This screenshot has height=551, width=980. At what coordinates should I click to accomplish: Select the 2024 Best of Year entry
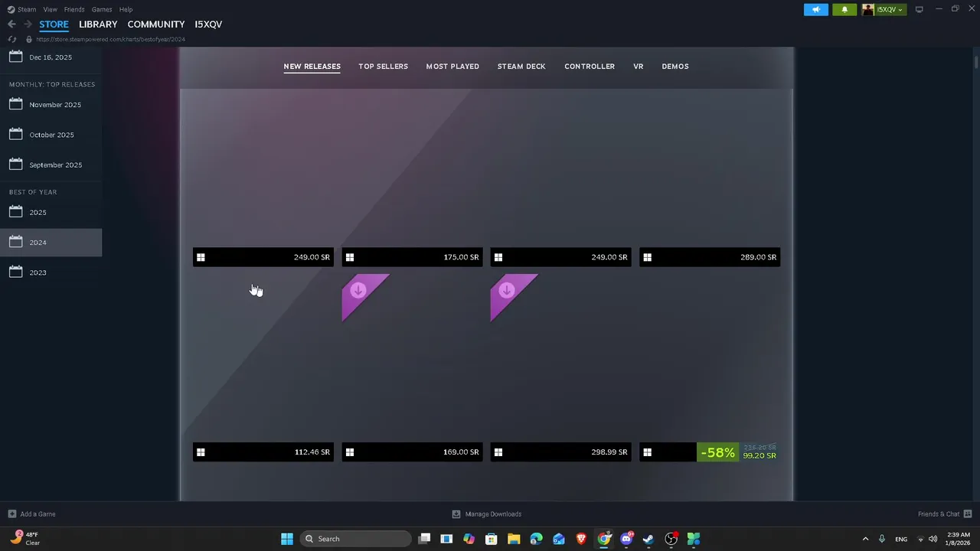51,242
